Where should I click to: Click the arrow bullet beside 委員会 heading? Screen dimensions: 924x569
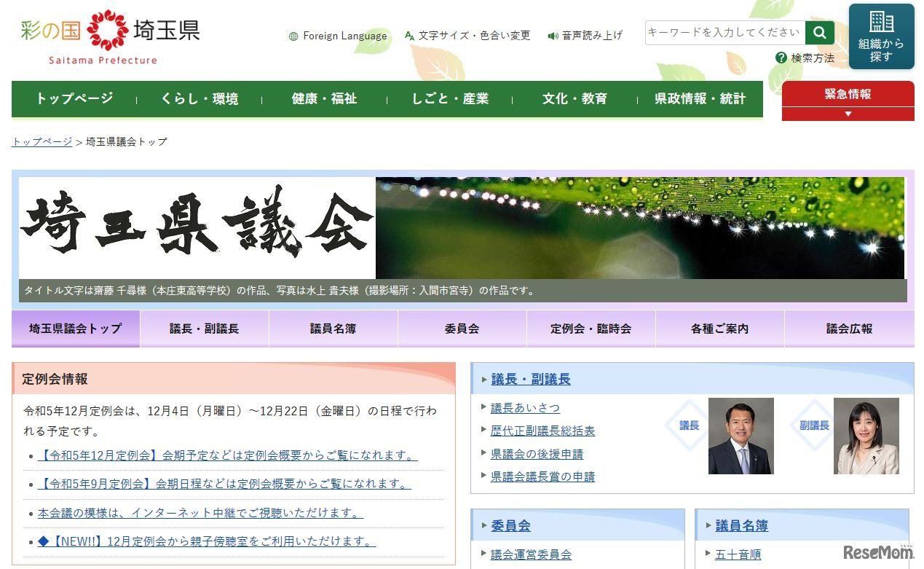click(484, 525)
